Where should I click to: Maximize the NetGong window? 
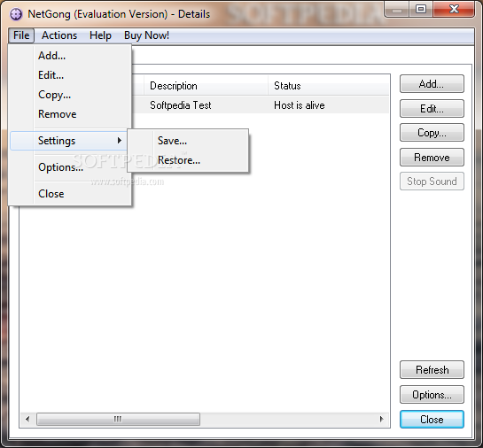(421, 9)
